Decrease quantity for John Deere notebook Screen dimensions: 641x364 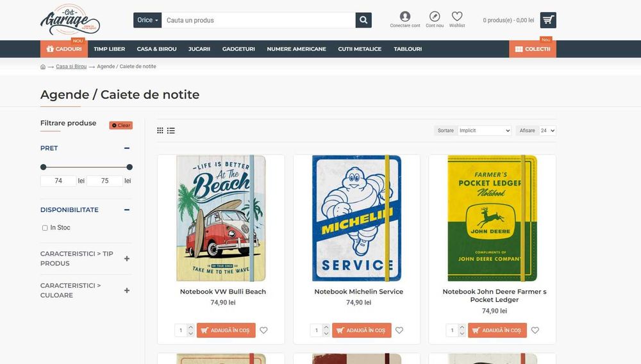pyautogui.click(x=462, y=333)
